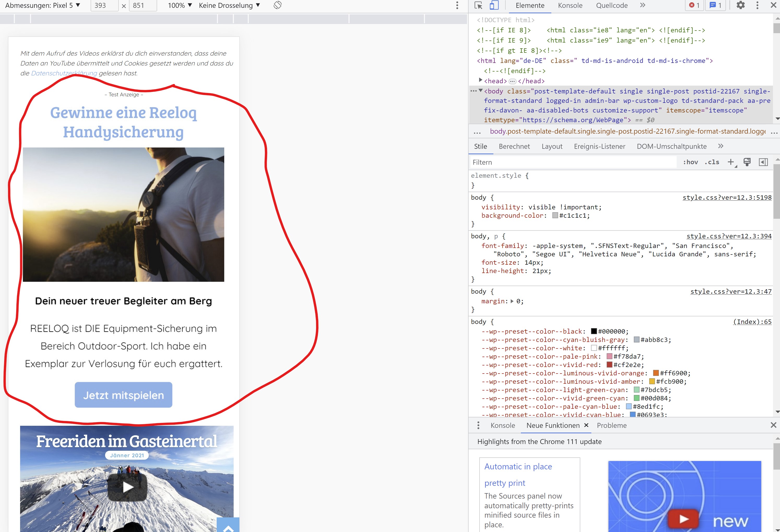Click the #ff6900 orange color swatch

coord(656,373)
